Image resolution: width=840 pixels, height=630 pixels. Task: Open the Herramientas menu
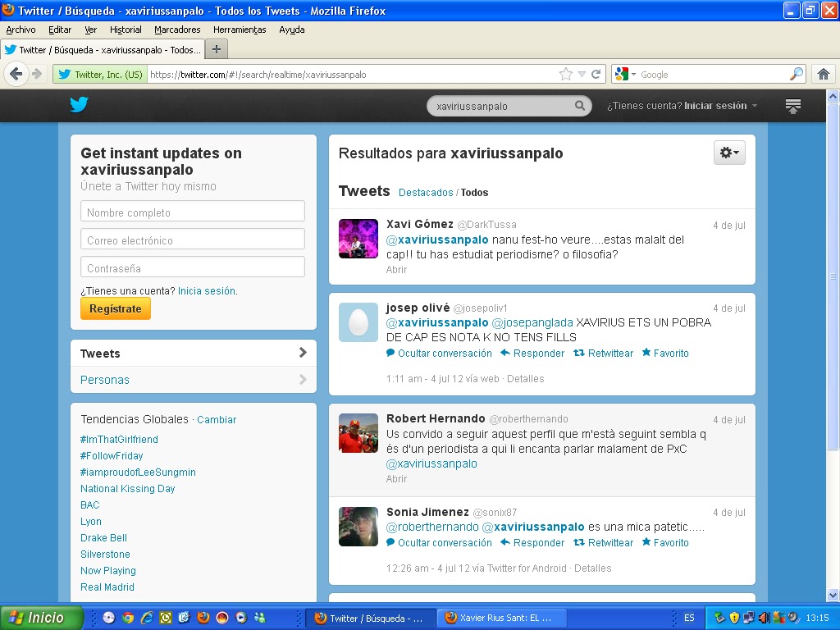click(240, 30)
